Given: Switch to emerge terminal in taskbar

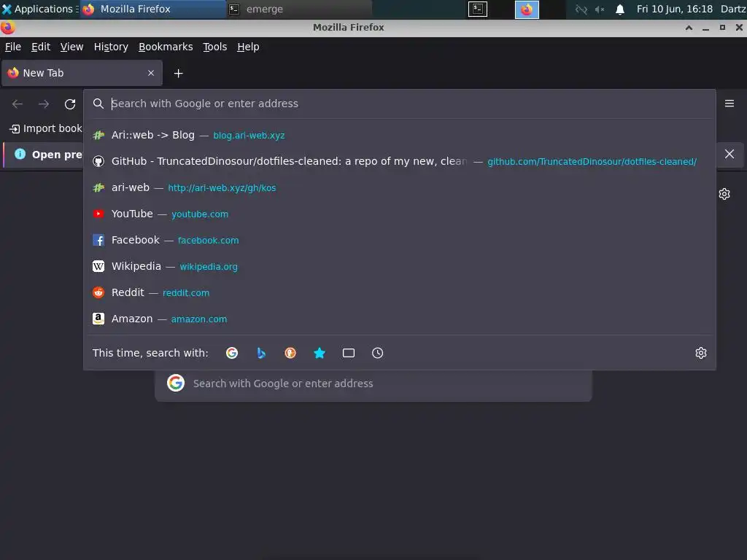Looking at the screenshot, I should (x=298, y=9).
